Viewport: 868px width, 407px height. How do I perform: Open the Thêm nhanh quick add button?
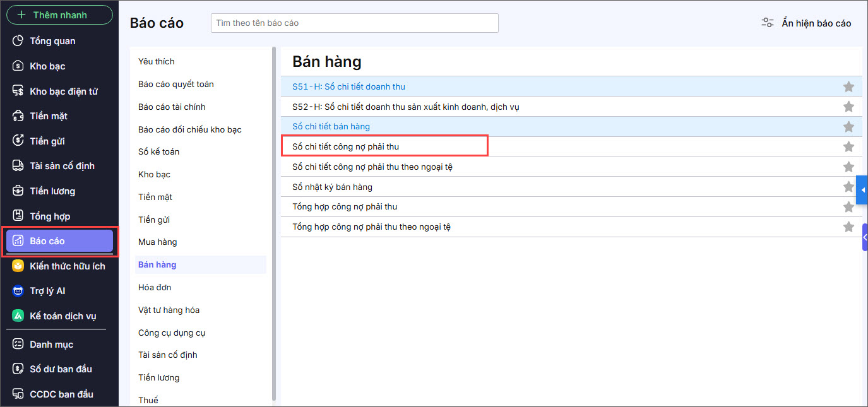59,15
